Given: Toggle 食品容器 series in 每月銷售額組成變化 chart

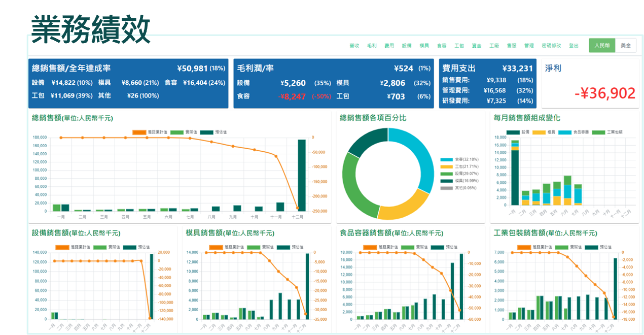Looking at the screenshot, I should tap(574, 132).
